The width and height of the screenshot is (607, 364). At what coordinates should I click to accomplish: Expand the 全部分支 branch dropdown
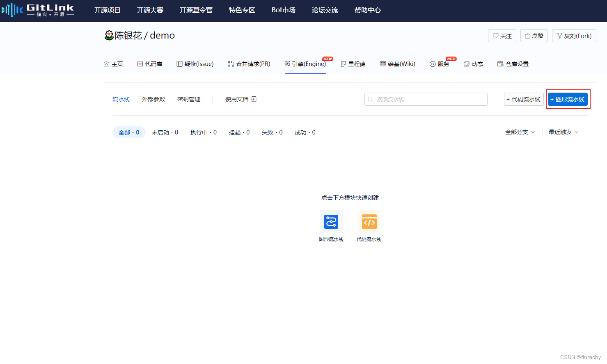(x=520, y=132)
